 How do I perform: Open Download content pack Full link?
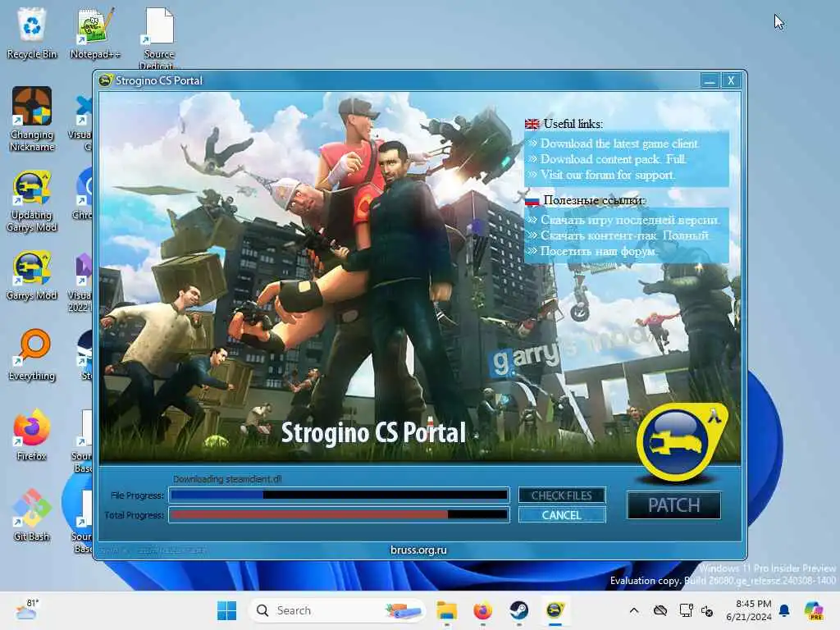[613, 159]
